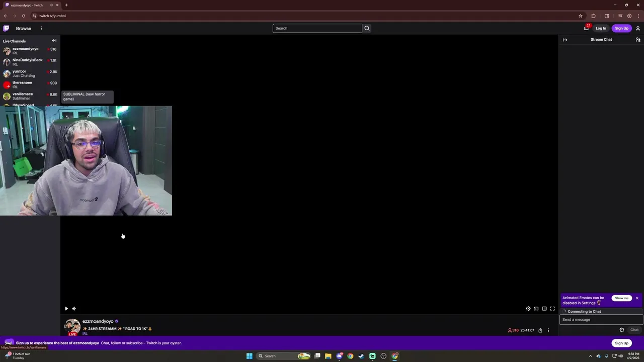Click the Send a message chat field

pos(601,320)
